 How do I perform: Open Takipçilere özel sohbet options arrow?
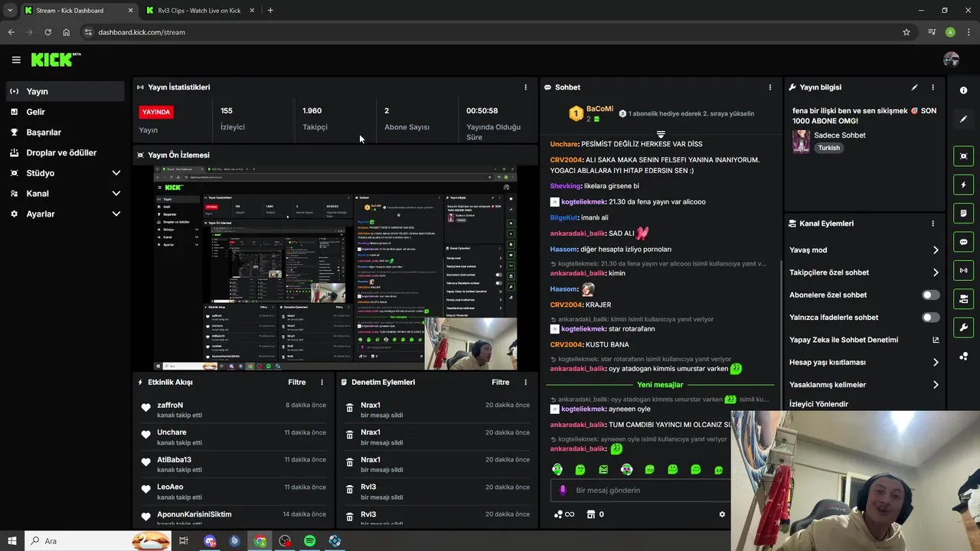(936, 272)
